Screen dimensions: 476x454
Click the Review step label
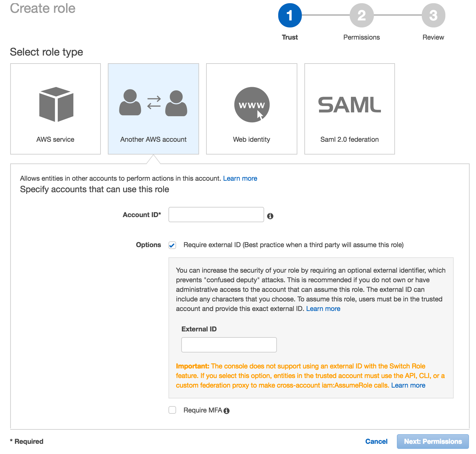tap(433, 37)
